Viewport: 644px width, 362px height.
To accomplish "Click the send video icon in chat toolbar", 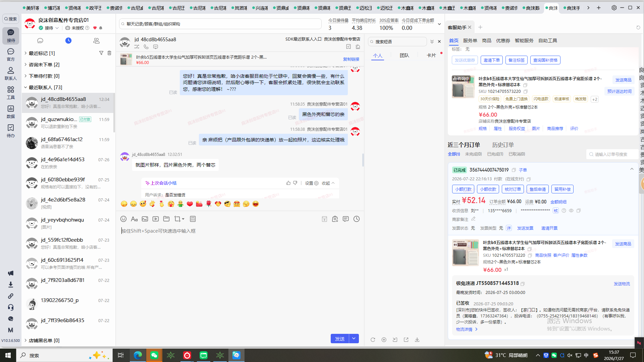I will click(x=156, y=219).
